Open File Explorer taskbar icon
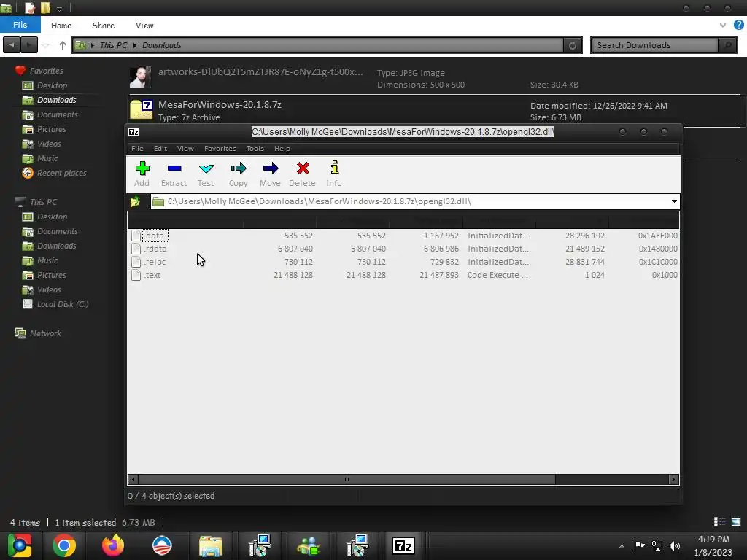747x560 pixels. (211, 545)
